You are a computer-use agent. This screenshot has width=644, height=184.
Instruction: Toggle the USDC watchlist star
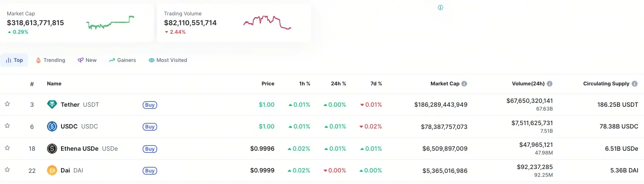7,126
